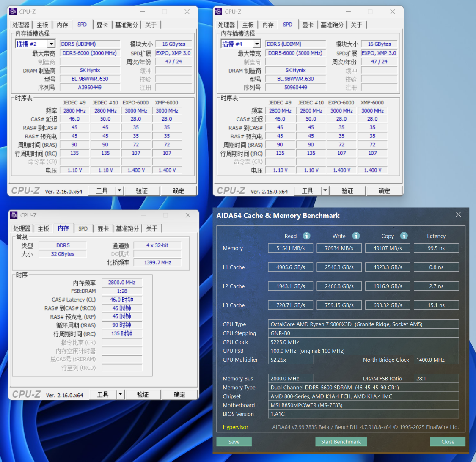Click 验证 button in slot #4 window
The width and height of the screenshot is (476, 462).
tap(347, 191)
